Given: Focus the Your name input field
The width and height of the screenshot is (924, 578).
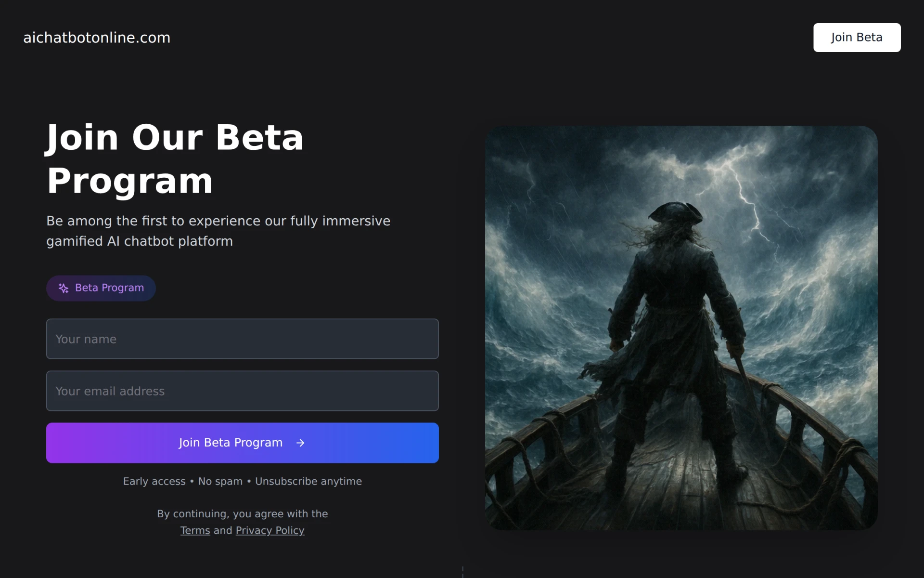Looking at the screenshot, I should pos(243,339).
